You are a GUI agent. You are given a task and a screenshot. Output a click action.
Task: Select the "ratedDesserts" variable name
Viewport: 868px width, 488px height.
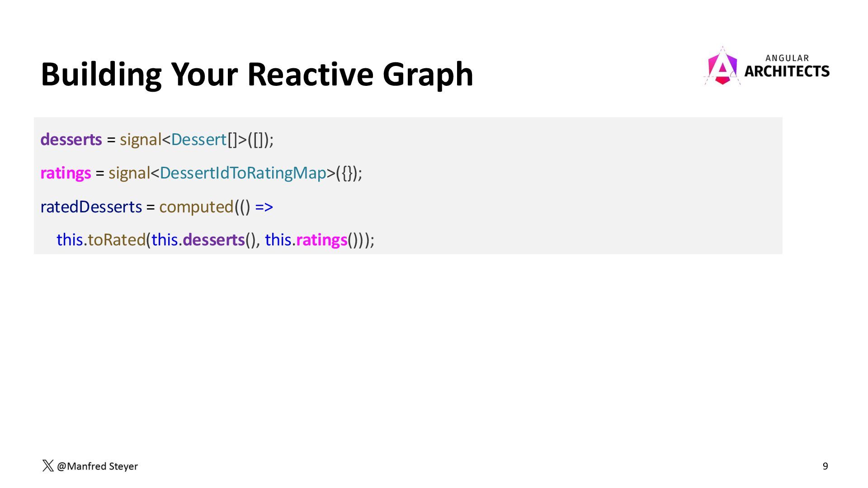pyautogui.click(x=91, y=207)
